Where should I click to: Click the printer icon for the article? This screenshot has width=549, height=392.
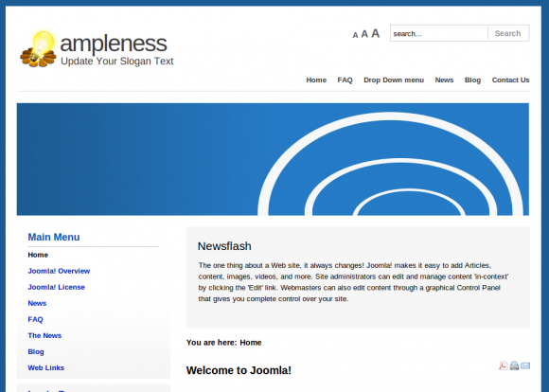pos(514,365)
